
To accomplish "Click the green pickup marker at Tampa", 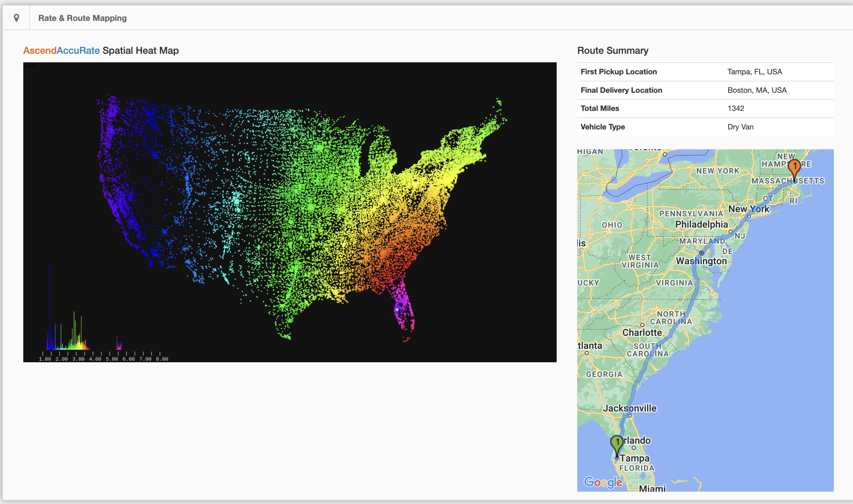I will point(617,446).
